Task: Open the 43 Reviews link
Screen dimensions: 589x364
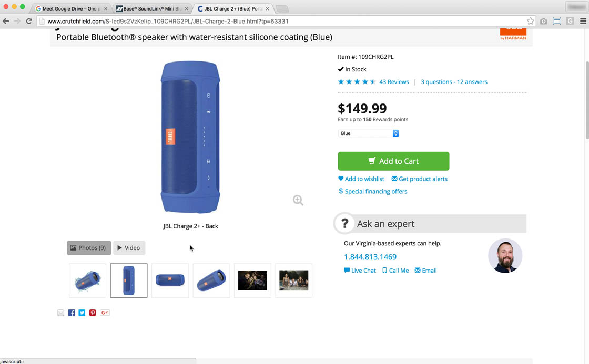Action: [x=394, y=82]
